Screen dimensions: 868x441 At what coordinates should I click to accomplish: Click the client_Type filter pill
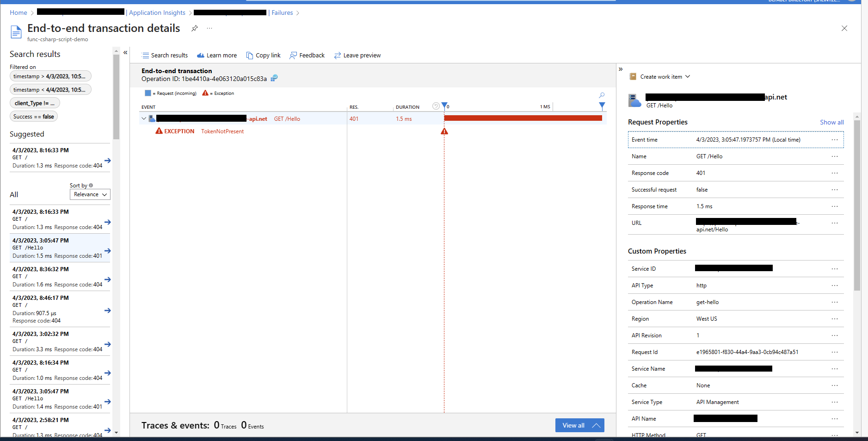point(35,103)
